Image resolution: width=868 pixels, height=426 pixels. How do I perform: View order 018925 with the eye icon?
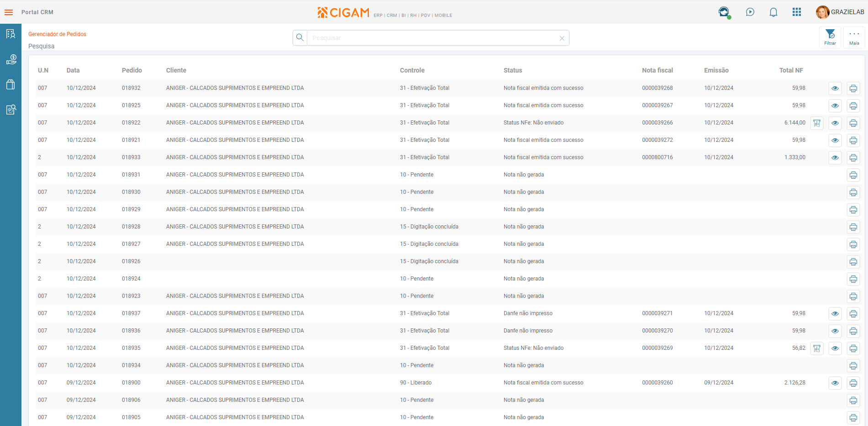point(835,106)
